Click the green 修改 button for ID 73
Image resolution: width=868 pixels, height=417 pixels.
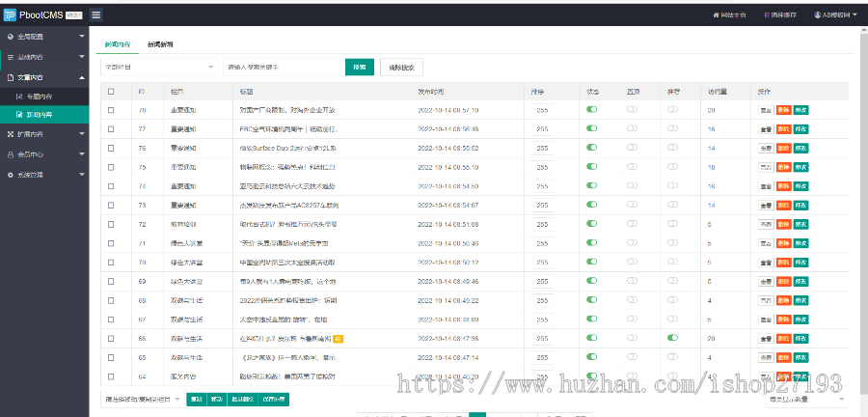click(800, 205)
